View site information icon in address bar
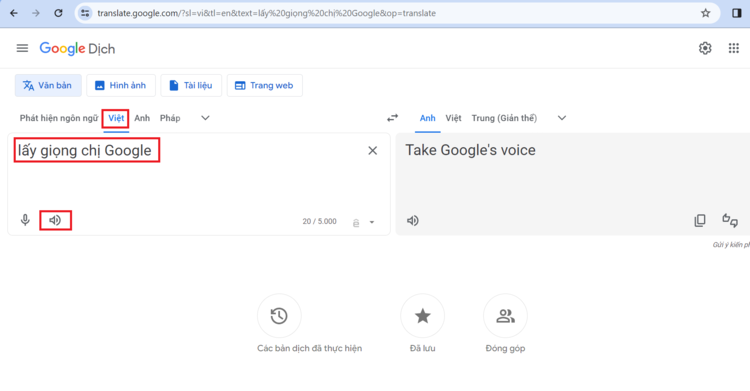Viewport: 750px width, 391px height. (85, 13)
